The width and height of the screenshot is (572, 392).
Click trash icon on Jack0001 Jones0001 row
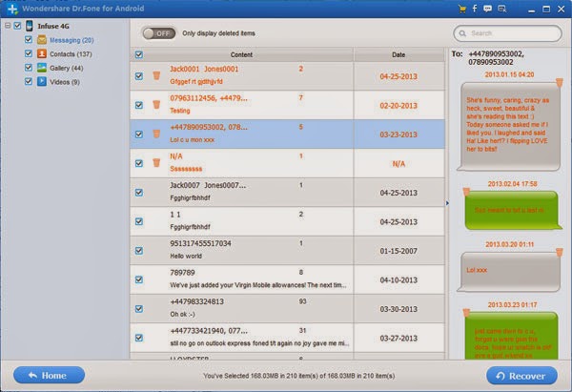[156, 75]
